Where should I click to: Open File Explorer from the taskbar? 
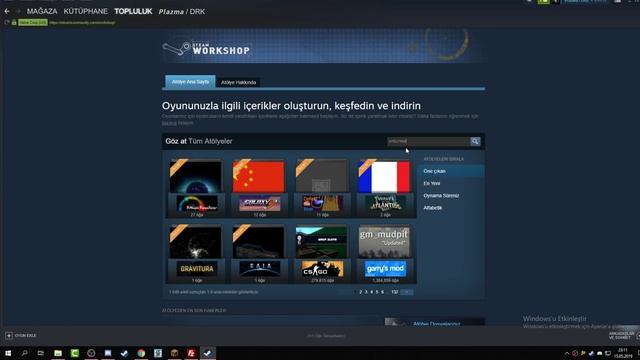coord(58,353)
